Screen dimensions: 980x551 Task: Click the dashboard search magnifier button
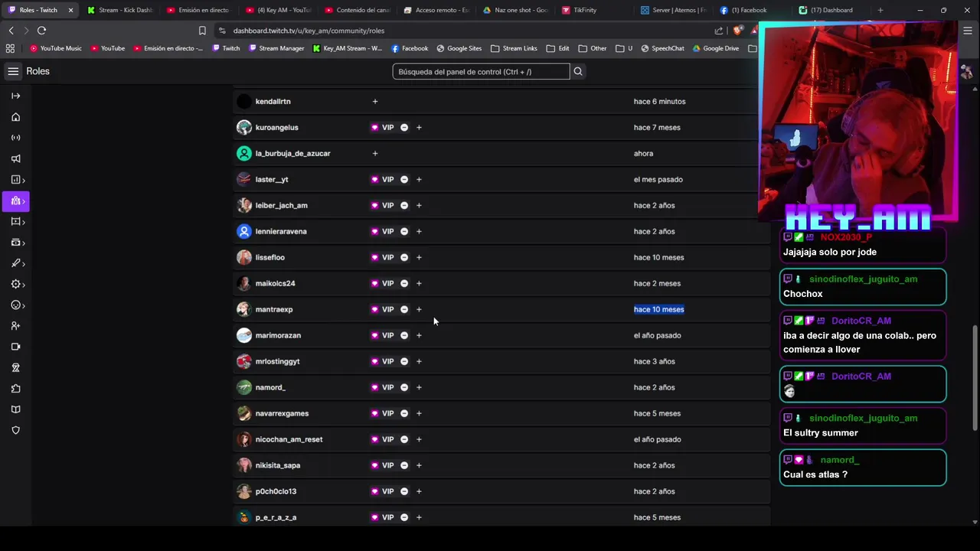click(578, 71)
